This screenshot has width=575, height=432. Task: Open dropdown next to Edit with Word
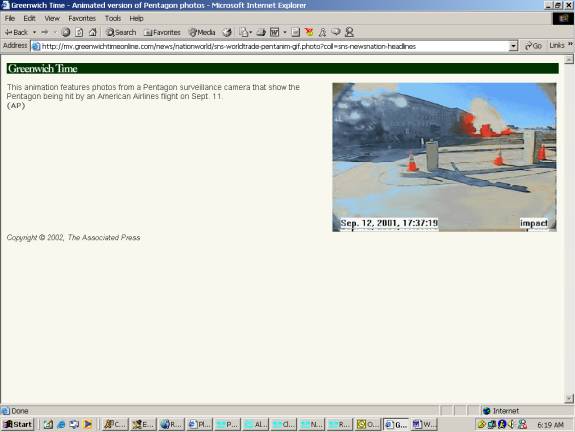[x=285, y=32]
